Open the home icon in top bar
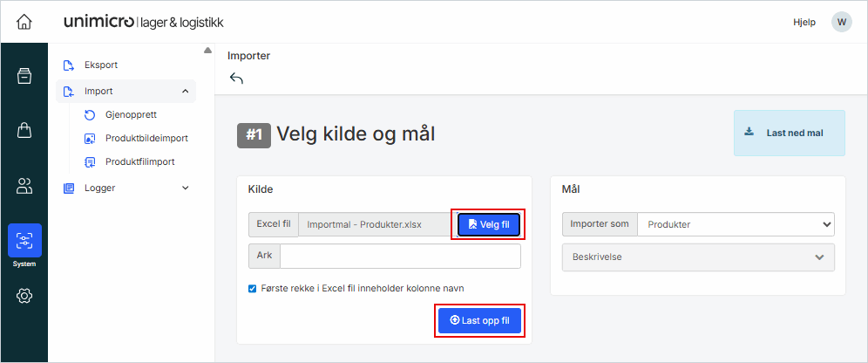The image size is (868, 363). [x=24, y=22]
